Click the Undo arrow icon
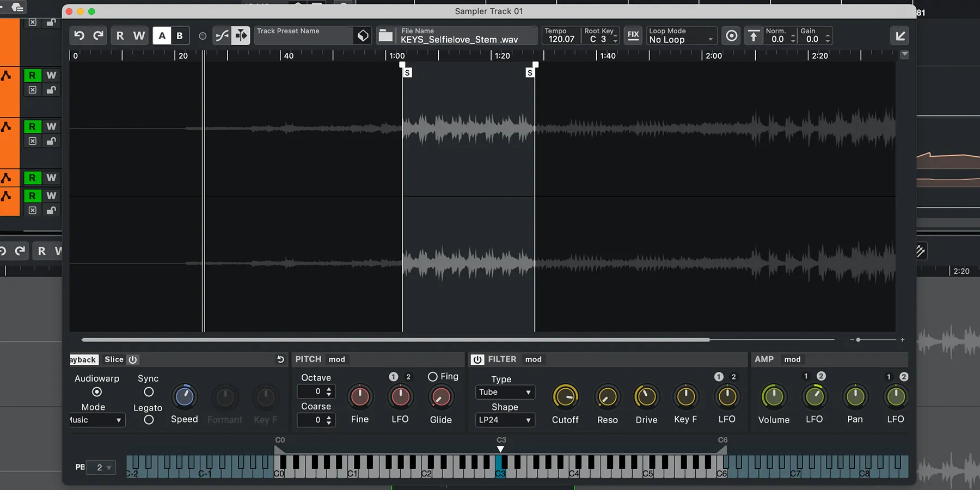980x490 pixels. click(x=79, y=35)
